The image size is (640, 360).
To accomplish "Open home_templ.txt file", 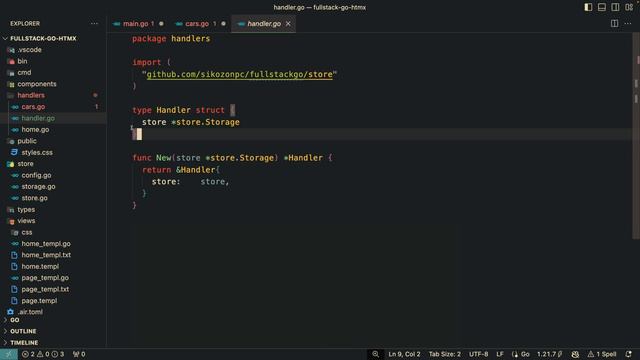I will 46,255.
